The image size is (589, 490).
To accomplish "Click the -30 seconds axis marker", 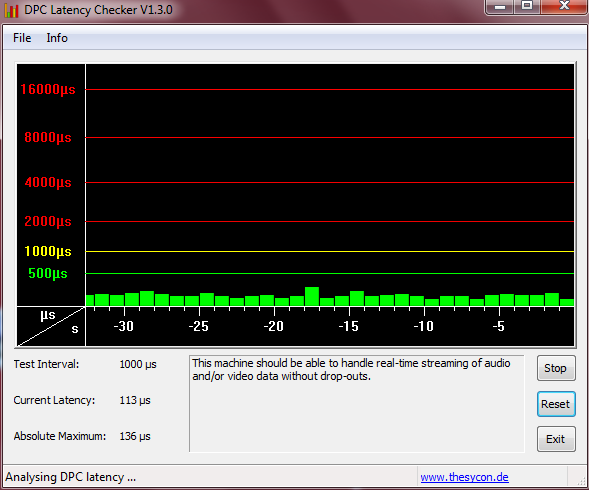I will point(124,326).
